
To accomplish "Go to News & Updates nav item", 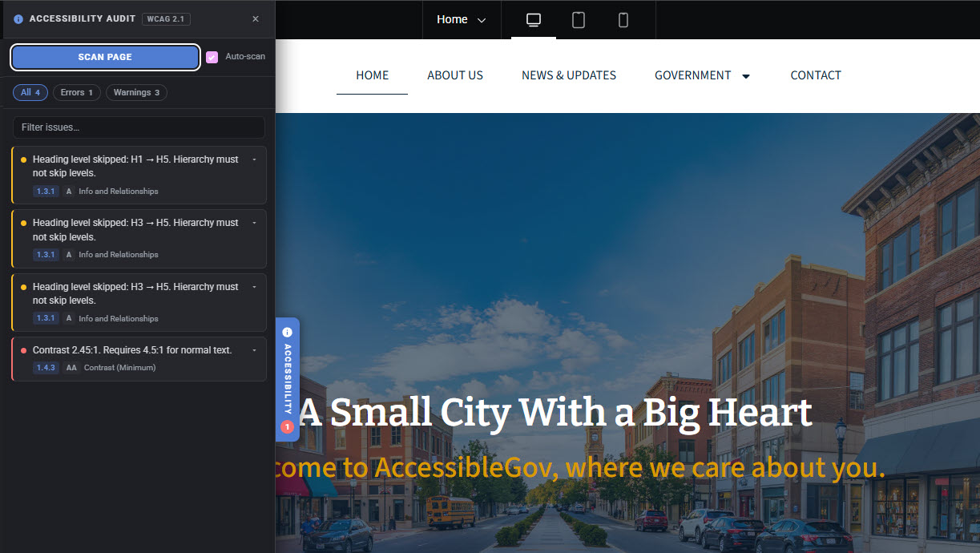I will (569, 75).
